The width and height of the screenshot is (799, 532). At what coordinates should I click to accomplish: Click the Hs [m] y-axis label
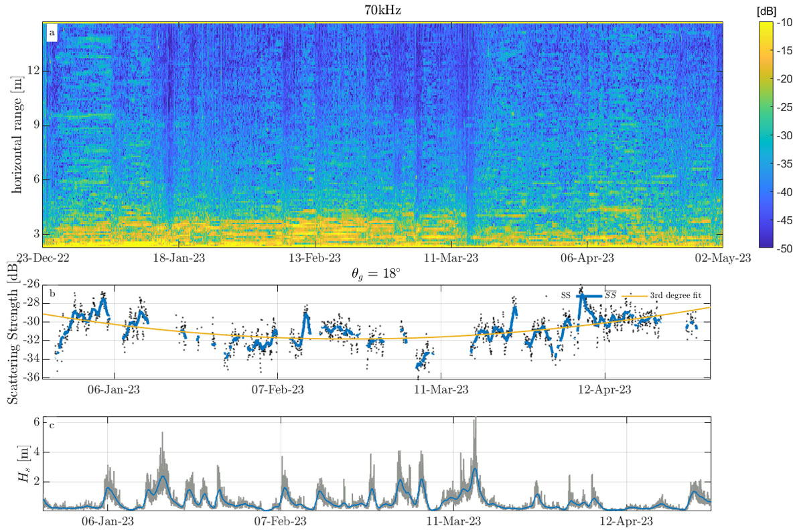(20, 464)
